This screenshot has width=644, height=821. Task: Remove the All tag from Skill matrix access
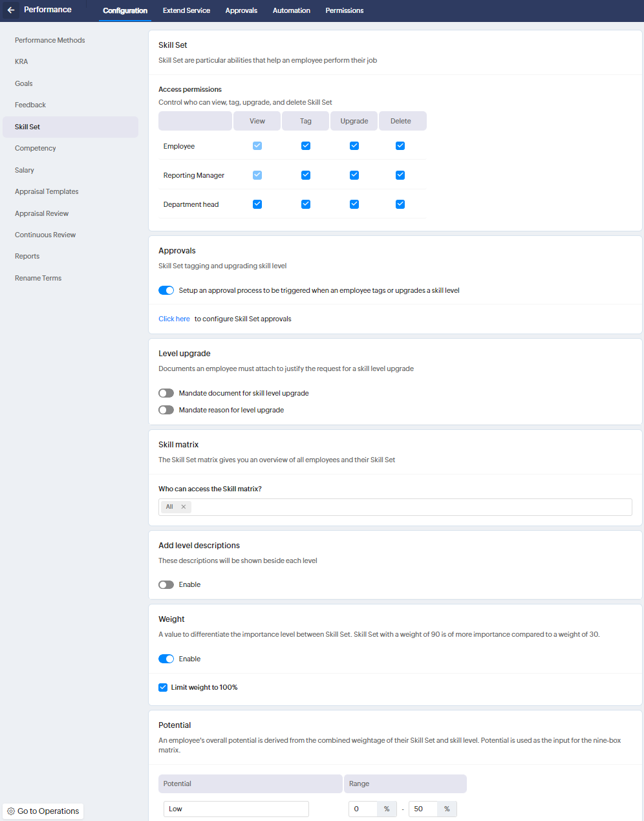coord(184,507)
